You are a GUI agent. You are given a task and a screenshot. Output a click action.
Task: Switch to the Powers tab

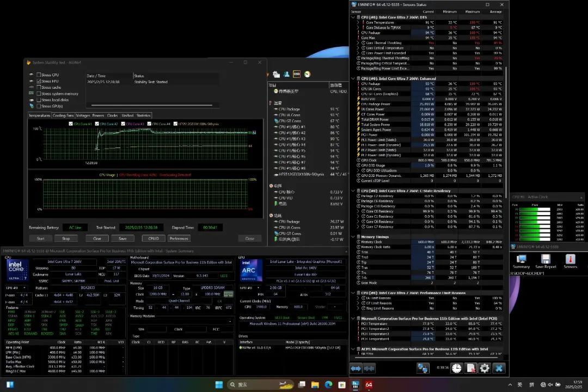point(98,115)
